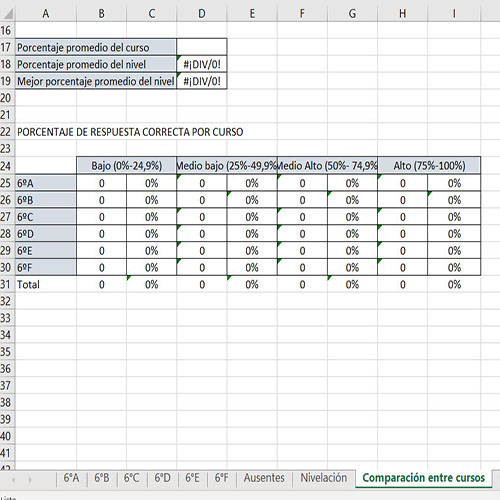
Task: Open the Nivelación sheet tab
Action: pyautogui.click(x=324, y=478)
